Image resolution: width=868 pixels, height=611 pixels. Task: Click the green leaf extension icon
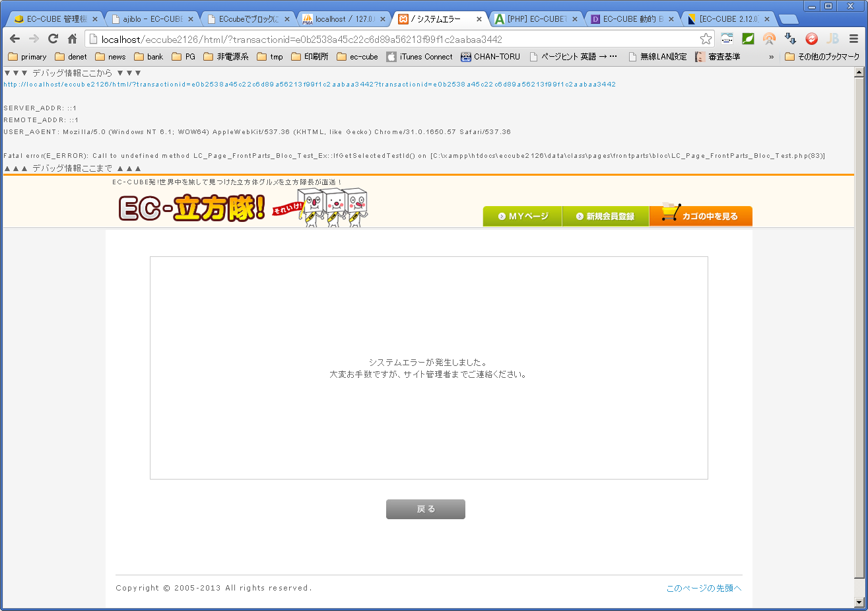748,39
